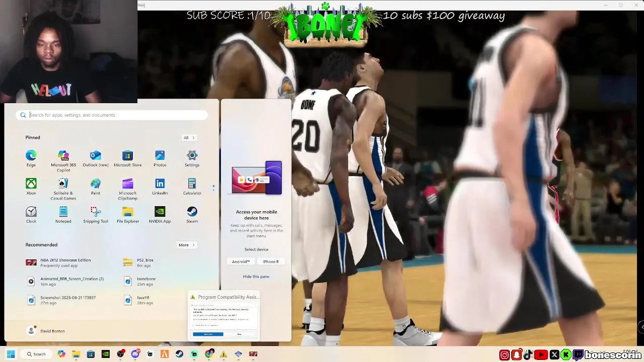This screenshot has height=362, width=644.
Task: Launch Paint from pinned apps
Action: point(96,187)
